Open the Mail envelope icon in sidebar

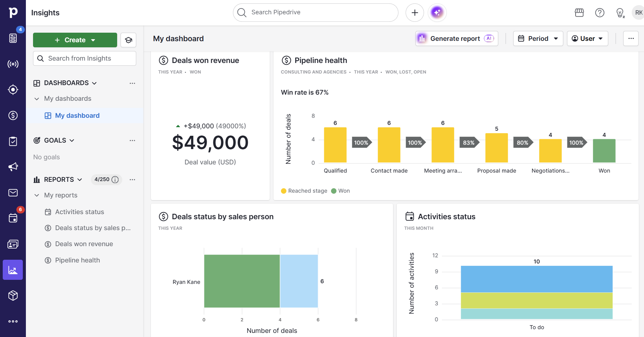tap(13, 193)
